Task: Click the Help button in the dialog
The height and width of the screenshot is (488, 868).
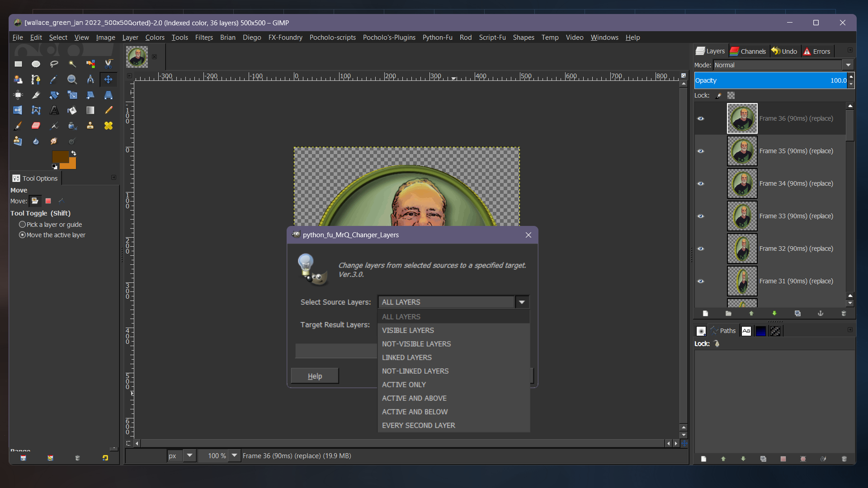Action: click(315, 375)
